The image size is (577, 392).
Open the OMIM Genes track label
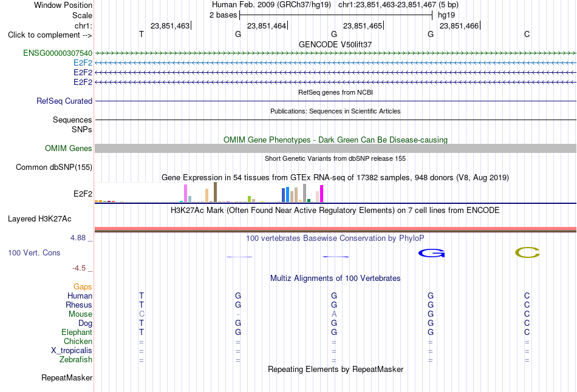(69, 148)
